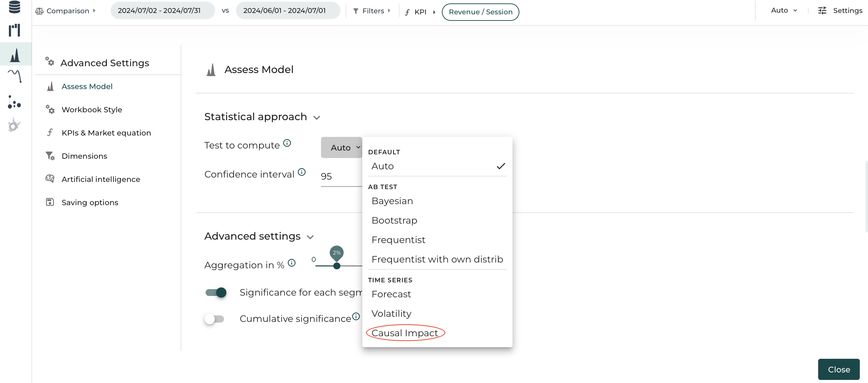Image resolution: width=868 pixels, height=383 pixels.
Task: Open the 2024/06/01 - 2024/07/01 date range
Action: click(288, 11)
